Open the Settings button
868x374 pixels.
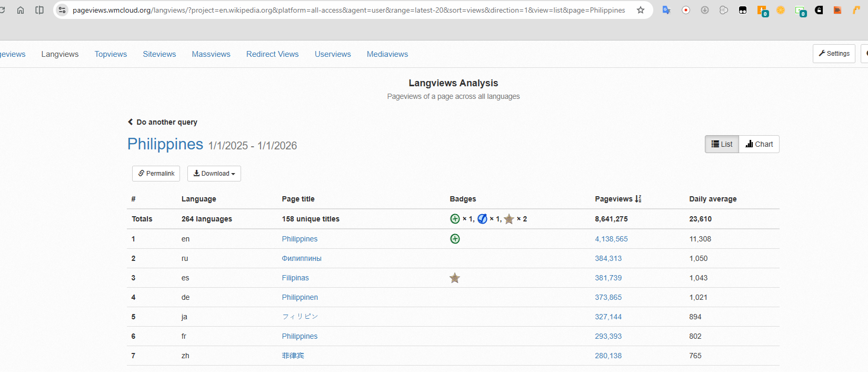tap(834, 54)
